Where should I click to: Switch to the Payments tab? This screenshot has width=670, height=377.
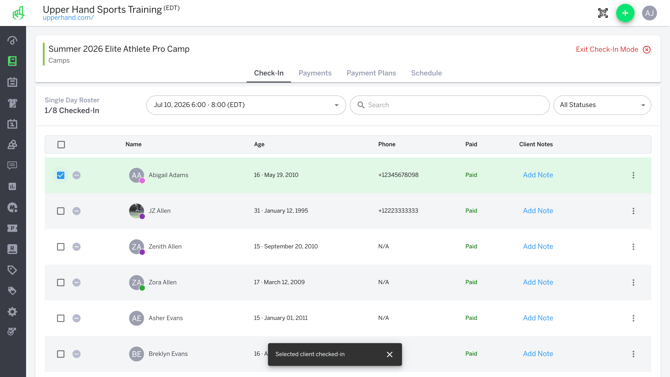[x=315, y=73]
